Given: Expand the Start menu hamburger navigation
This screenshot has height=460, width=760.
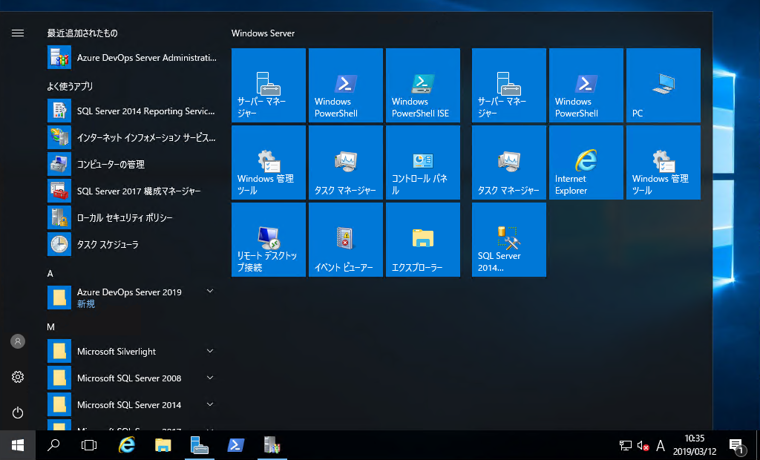Looking at the screenshot, I should click(x=17, y=33).
